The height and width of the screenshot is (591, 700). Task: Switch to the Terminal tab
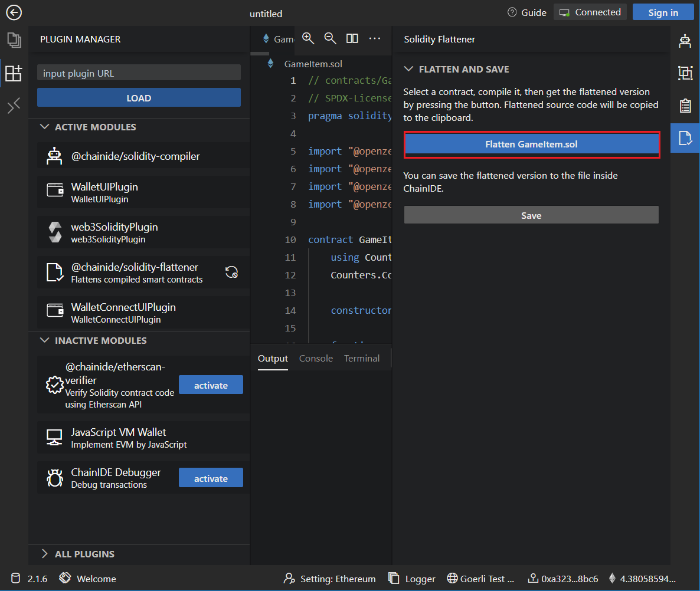[362, 358]
